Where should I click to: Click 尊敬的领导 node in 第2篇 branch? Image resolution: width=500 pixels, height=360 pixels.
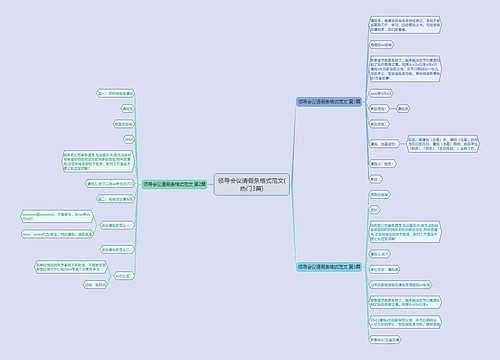(x=124, y=124)
